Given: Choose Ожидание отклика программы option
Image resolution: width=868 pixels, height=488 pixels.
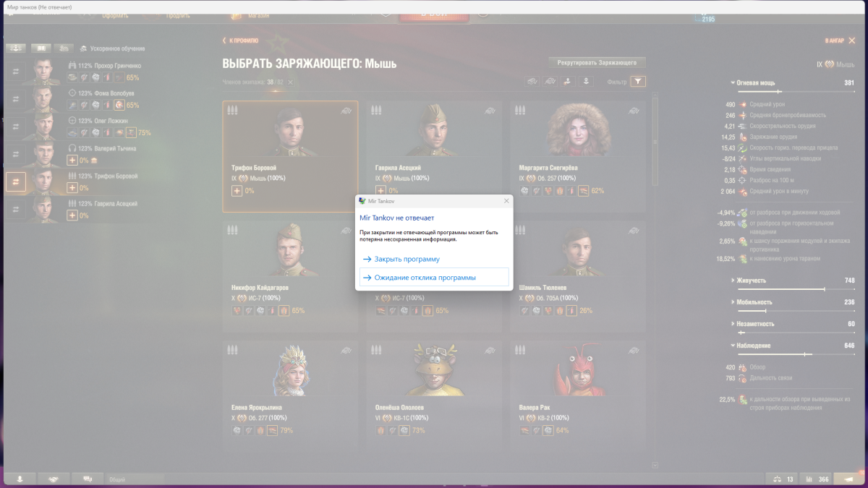Looking at the screenshot, I should pyautogui.click(x=434, y=277).
